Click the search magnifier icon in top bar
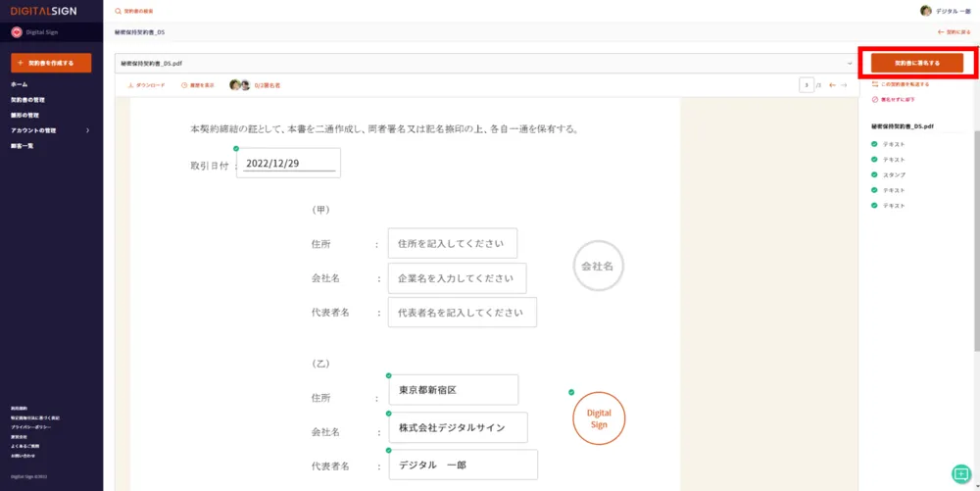The image size is (980, 491). coord(119,11)
